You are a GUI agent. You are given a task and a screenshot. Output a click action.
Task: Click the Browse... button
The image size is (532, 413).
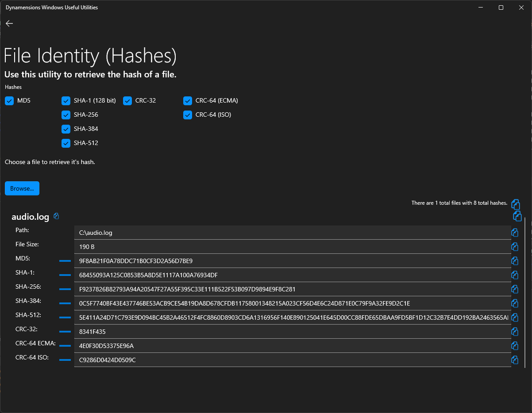tap(22, 188)
